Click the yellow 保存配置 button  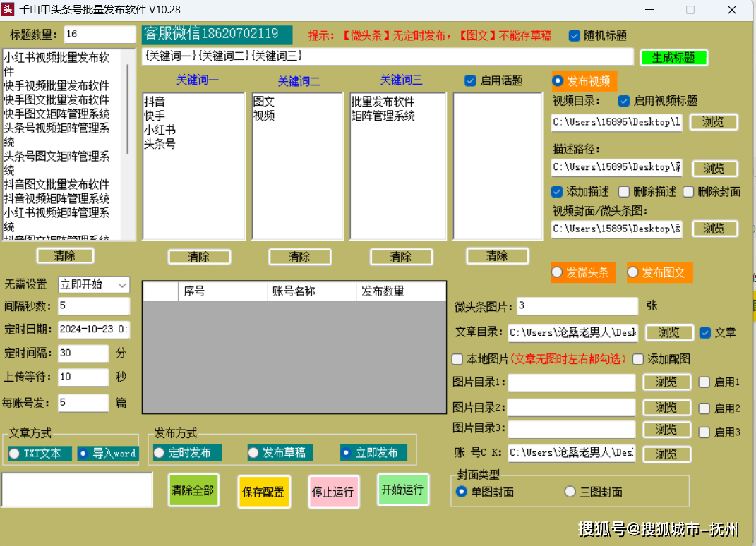pos(263,492)
